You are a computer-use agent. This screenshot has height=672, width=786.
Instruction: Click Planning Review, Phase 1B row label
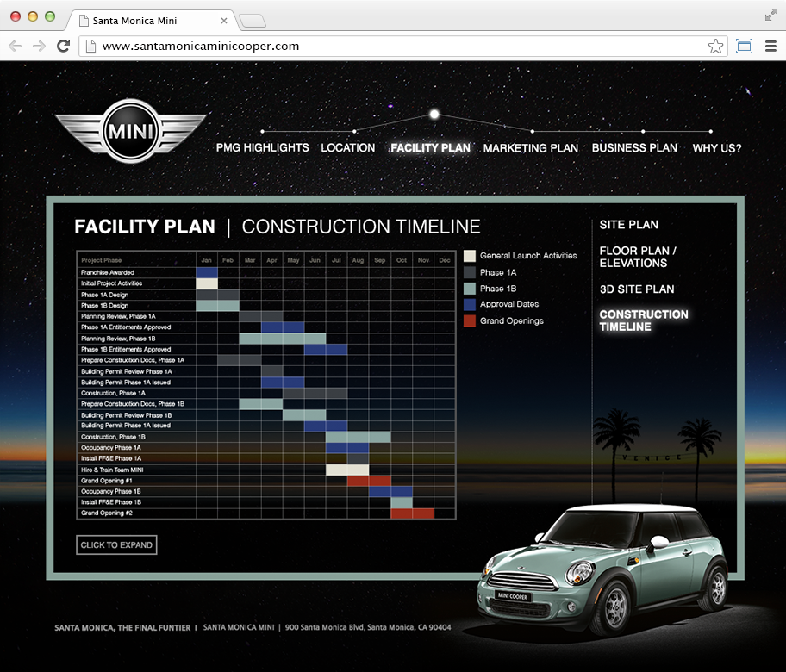(x=118, y=339)
